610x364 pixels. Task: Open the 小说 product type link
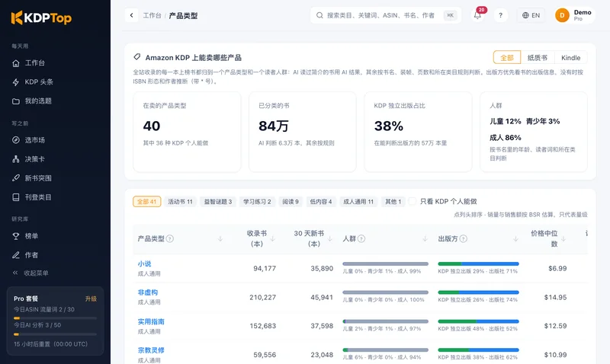click(x=144, y=263)
